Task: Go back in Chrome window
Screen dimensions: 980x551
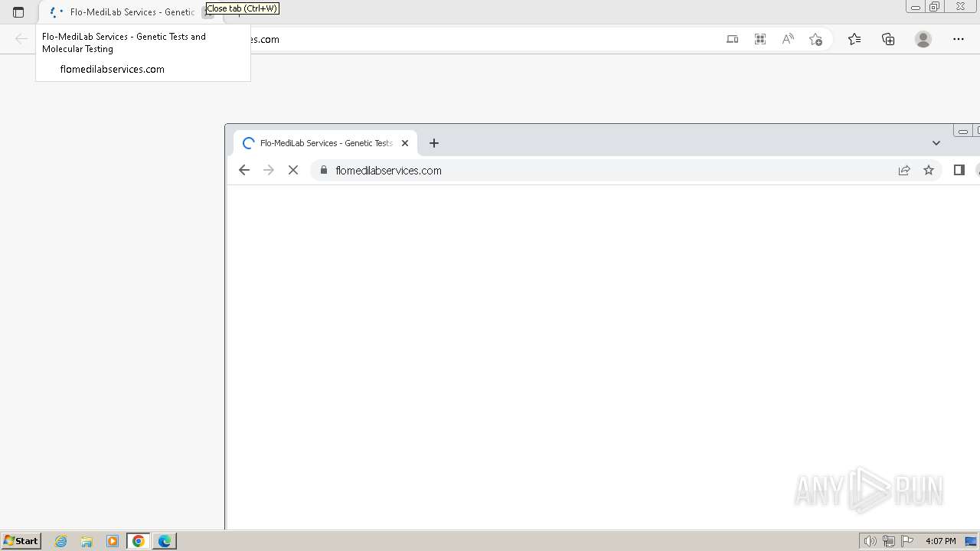Action: click(244, 170)
